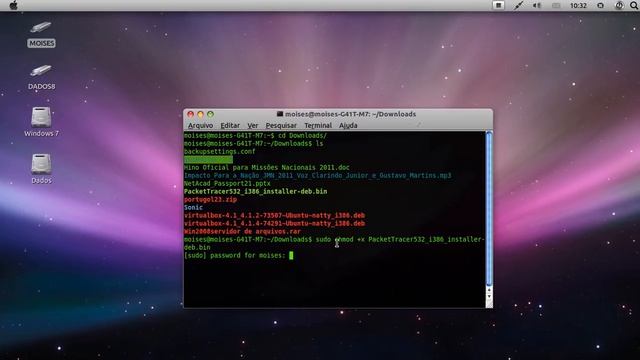The height and width of the screenshot is (360, 640).
Task: Open the power shutdown menu icon
Action: (x=619, y=5)
